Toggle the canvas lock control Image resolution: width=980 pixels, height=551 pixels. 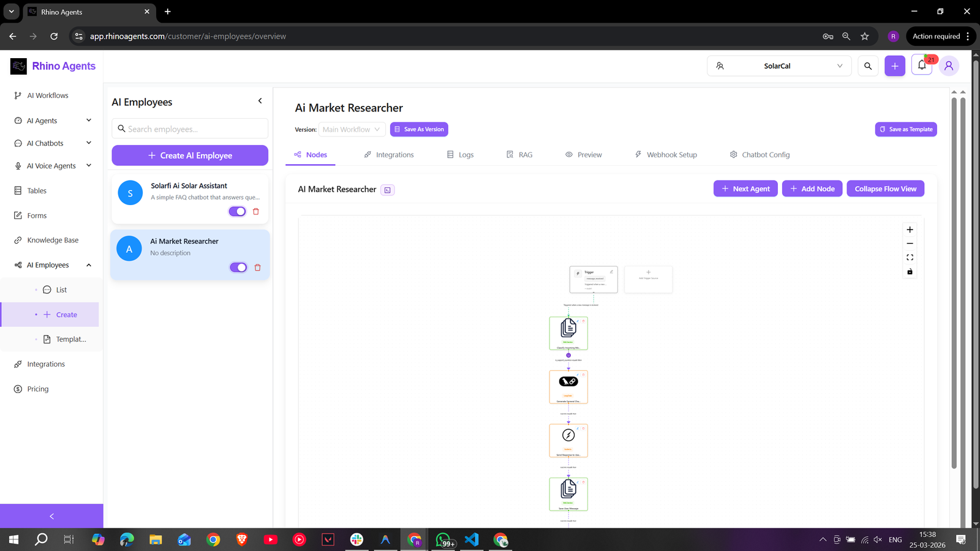[x=910, y=272]
